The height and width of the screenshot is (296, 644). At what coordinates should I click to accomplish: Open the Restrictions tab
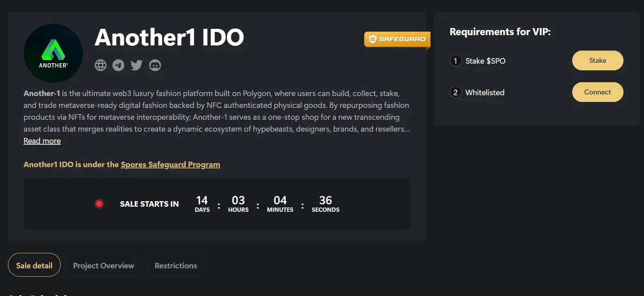point(176,266)
